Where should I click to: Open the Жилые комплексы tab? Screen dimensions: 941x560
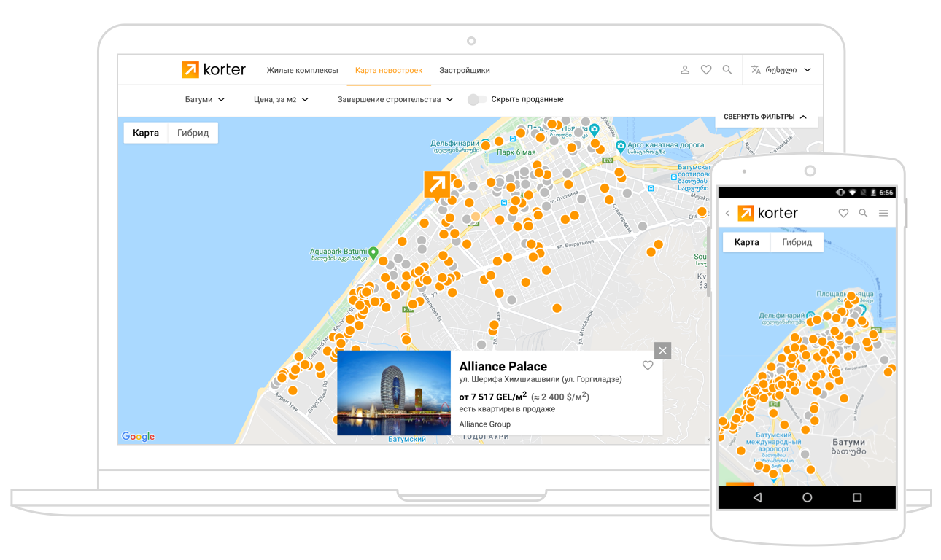pos(302,71)
